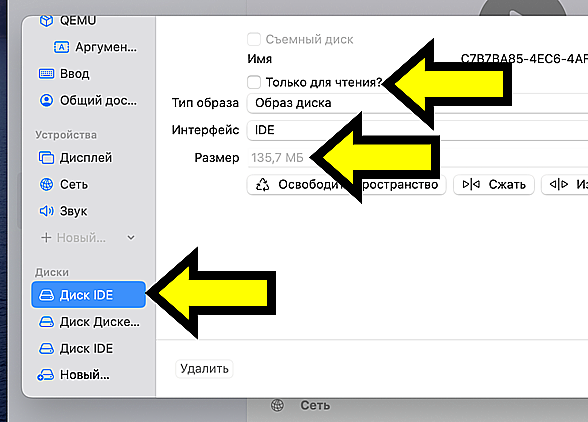Click the speaker icon beside Звук
Image resolution: width=588 pixels, height=422 pixels.
[46, 211]
